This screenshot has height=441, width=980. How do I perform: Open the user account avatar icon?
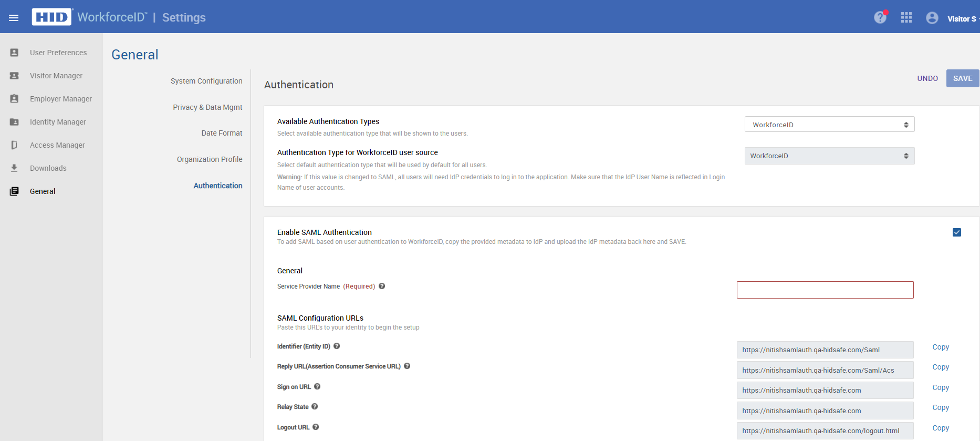pos(932,18)
